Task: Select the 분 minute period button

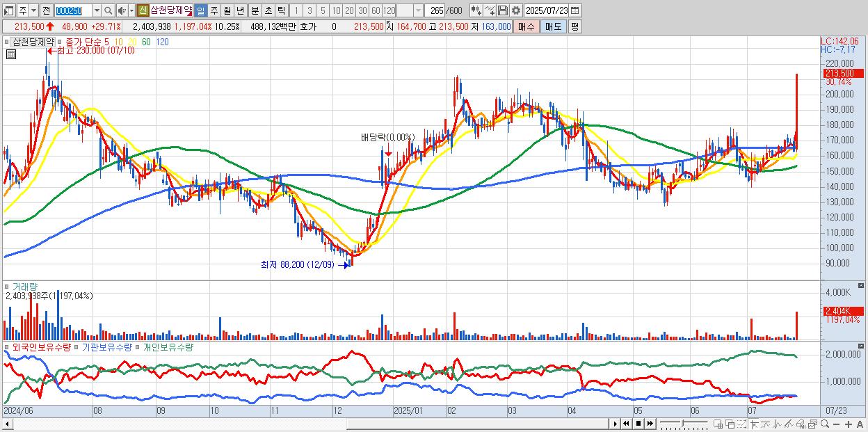Action: [255, 10]
